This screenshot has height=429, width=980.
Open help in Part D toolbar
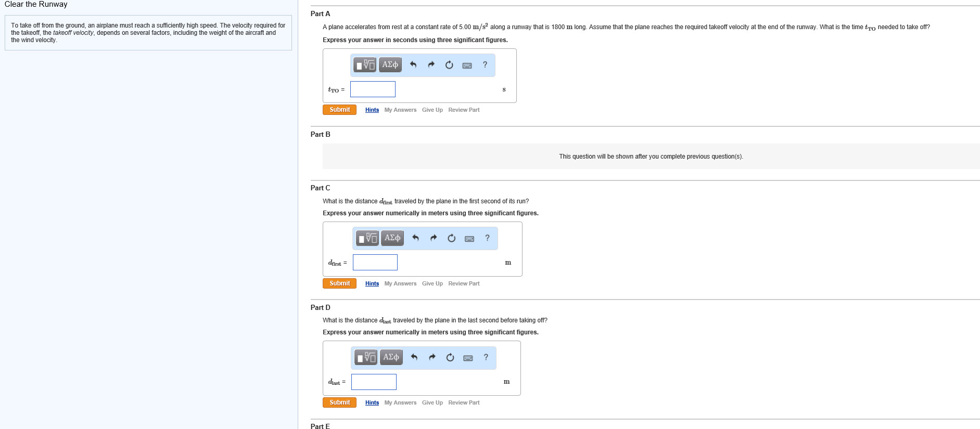tap(486, 357)
